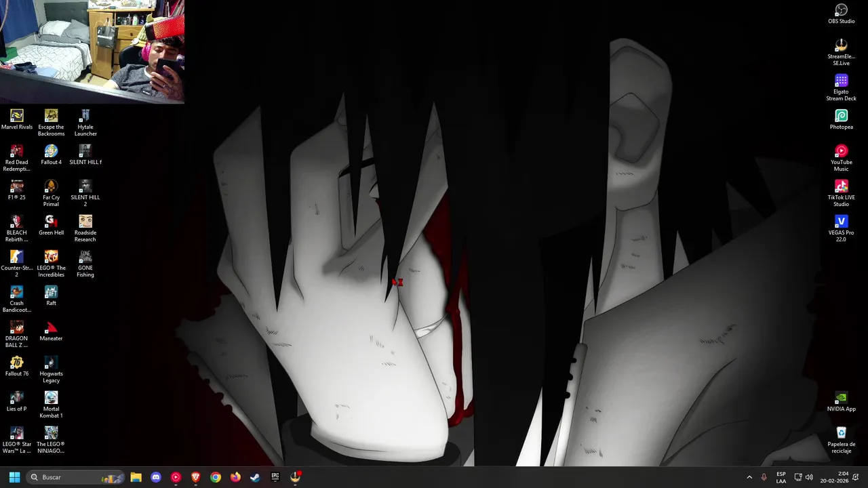Open YouTube Music in the taskbar
Image resolution: width=868 pixels, height=488 pixels.
click(176, 477)
